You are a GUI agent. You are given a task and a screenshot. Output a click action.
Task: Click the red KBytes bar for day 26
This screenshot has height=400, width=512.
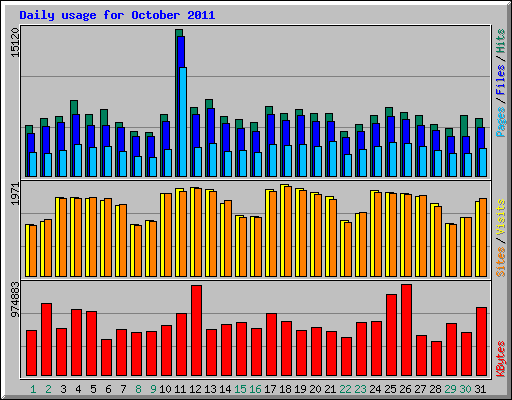click(407, 330)
